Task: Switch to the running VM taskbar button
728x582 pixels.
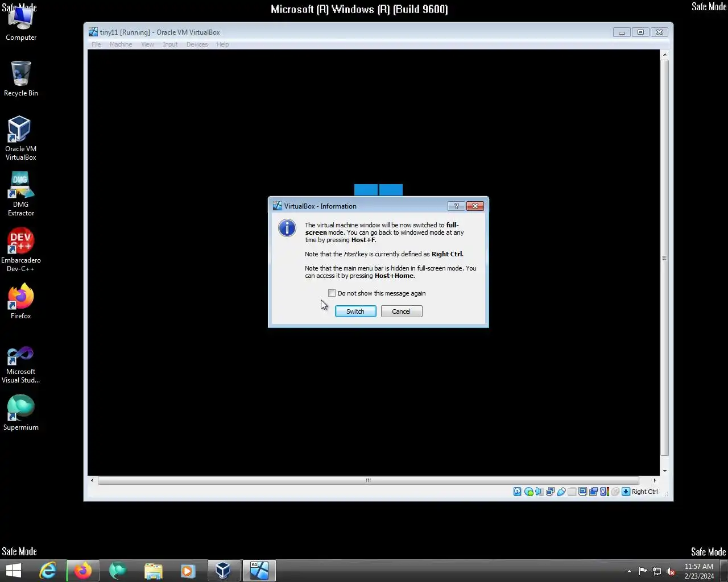Action: click(259, 570)
